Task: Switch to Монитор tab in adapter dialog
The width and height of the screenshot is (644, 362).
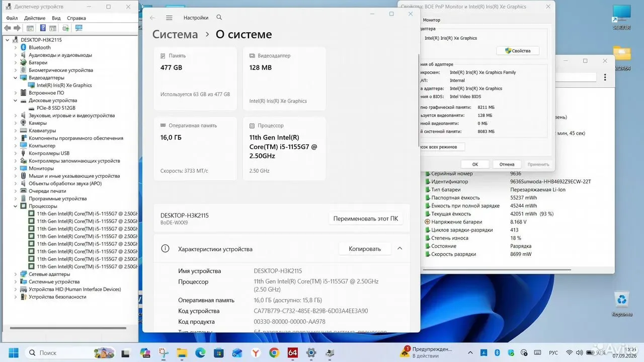Action: (431, 20)
